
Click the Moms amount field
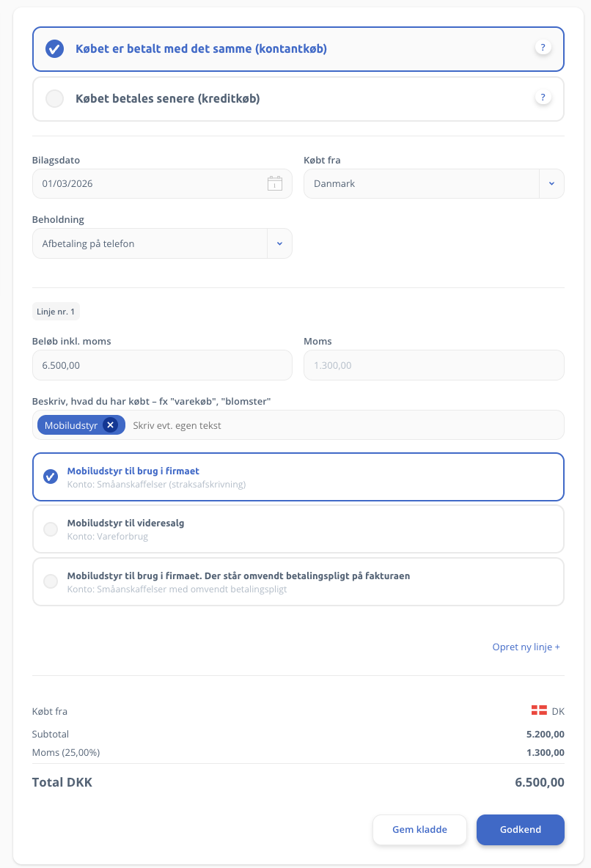pos(433,365)
